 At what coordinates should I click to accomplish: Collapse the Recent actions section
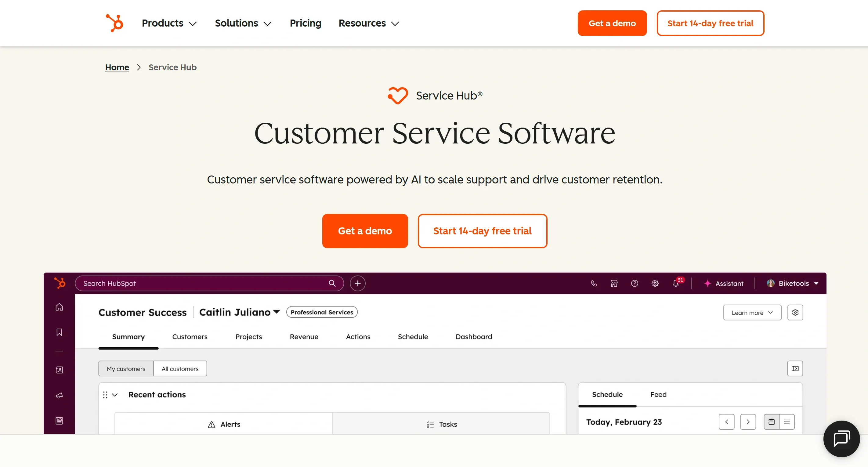(115, 395)
